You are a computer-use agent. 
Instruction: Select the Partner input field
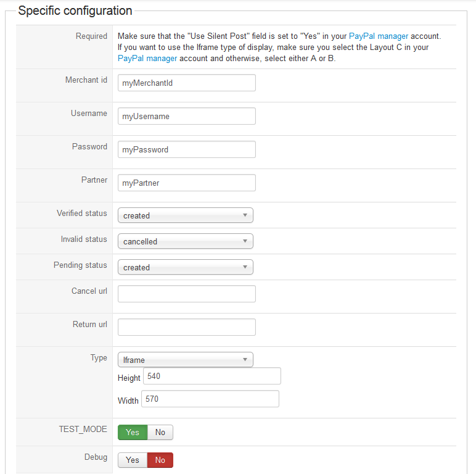187,183
